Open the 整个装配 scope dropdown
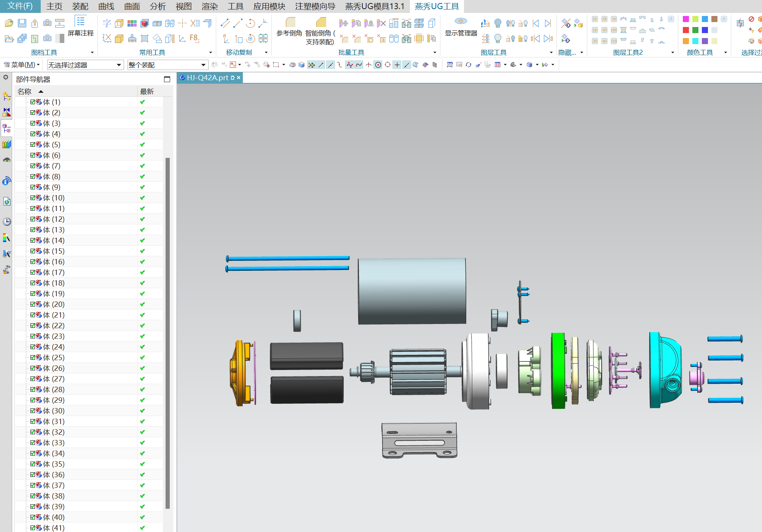Screen dimensions: 762x532 167,65
